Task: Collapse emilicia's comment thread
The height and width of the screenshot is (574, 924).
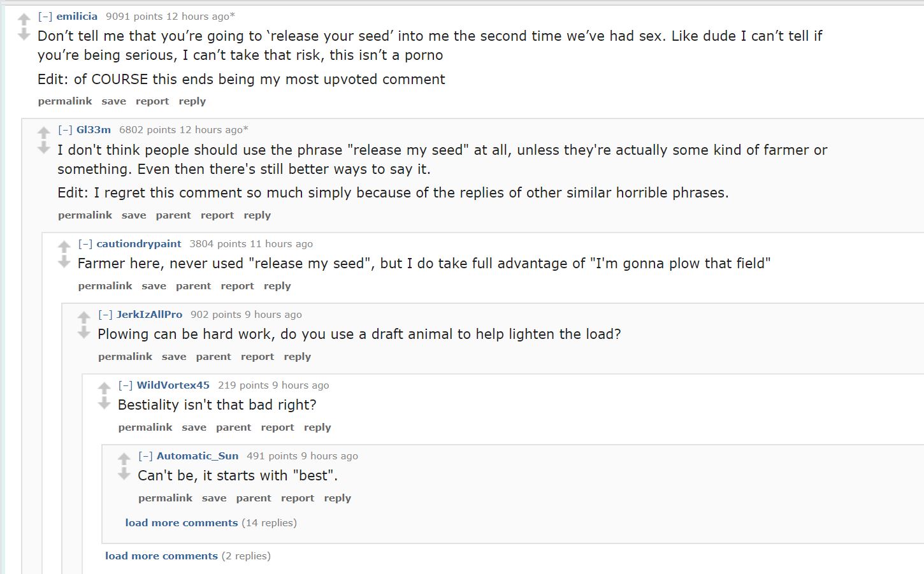Action: pos(45,17)
